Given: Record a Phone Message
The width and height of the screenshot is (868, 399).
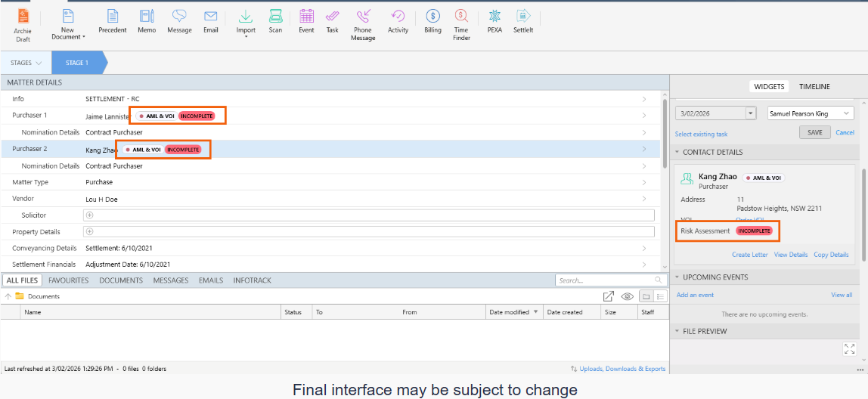Looking at the screenshot, I should [363, 25].
